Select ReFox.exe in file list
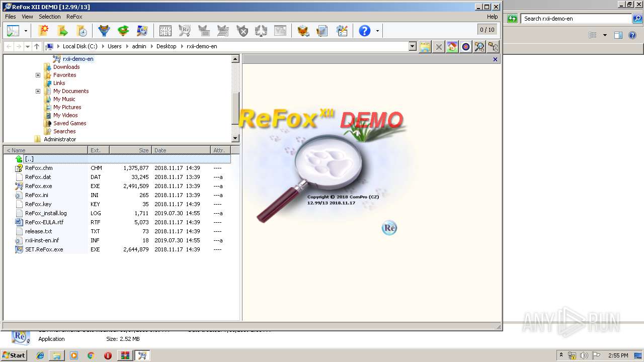This screenshot has width=644, height=362. point(38,186)
